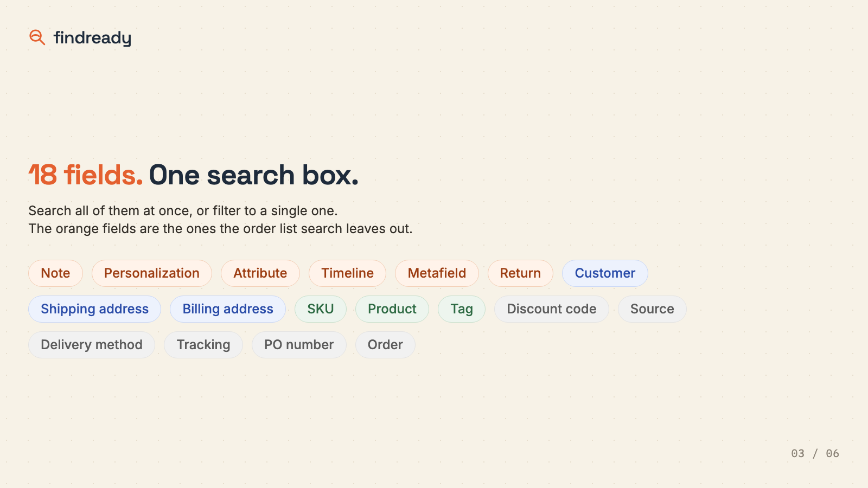Image resolution: width=868 pixels, height=488 pixels.
Task: Select the blue Customer chip
Action: (x=605, y=273)
